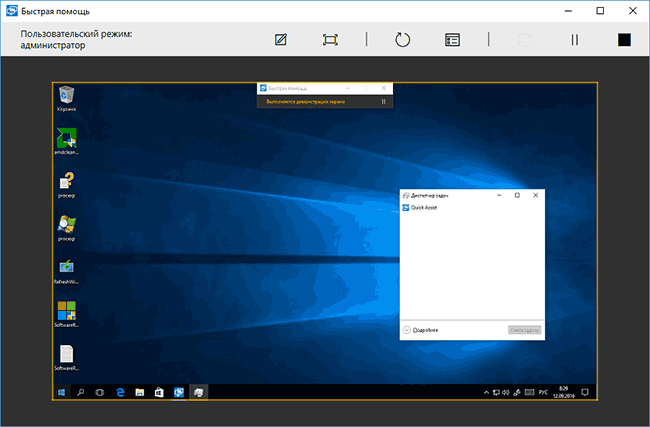Click the network tray icon on the remote taskbar
Screen dimensions: 650x427
496,392
